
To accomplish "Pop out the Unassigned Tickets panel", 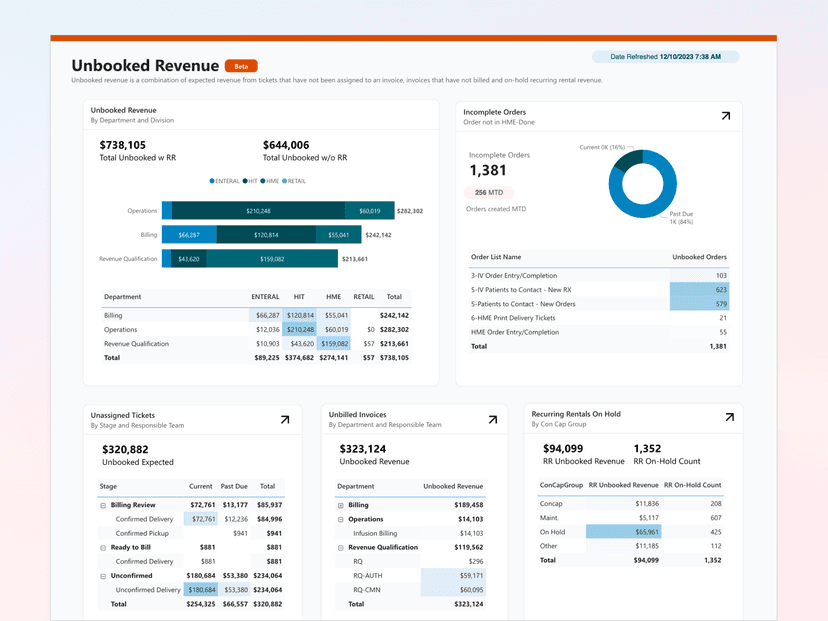I will point(286,420).
